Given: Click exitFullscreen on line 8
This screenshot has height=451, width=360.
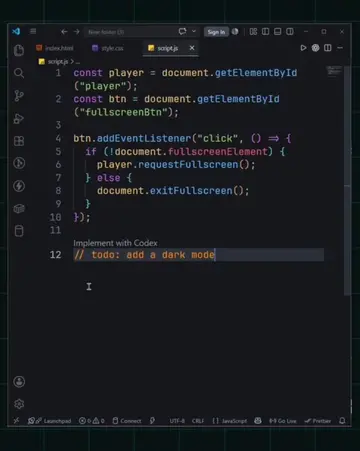Looking at the screenshot, I should [191, 191].
